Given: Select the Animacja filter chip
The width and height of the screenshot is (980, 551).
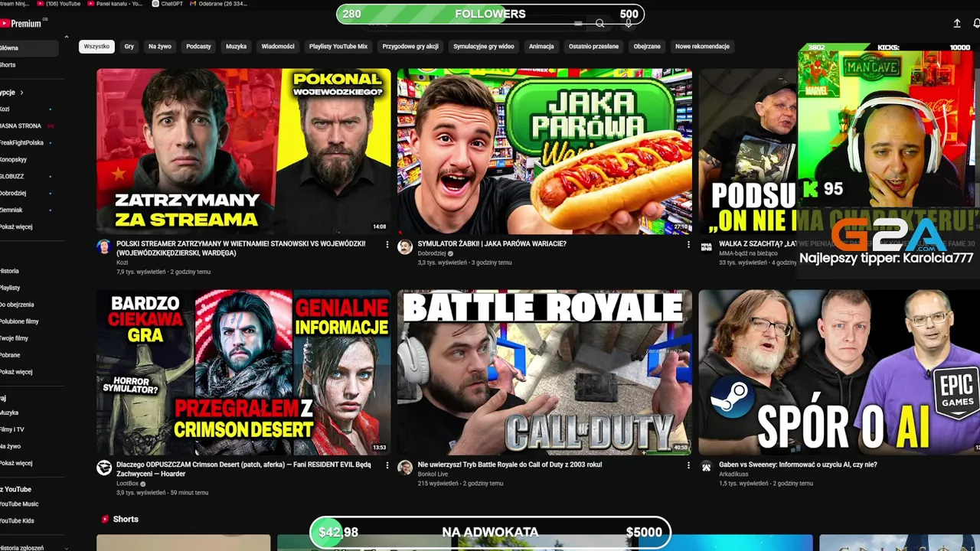Looking at the screenshot, I should click(541, 47).
